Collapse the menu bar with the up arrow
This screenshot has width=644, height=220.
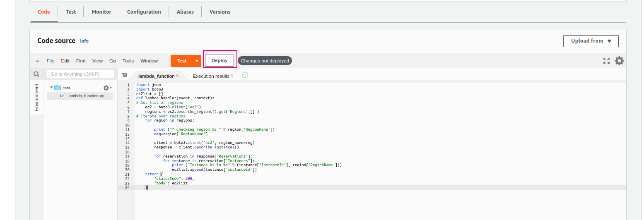(37, 61)
